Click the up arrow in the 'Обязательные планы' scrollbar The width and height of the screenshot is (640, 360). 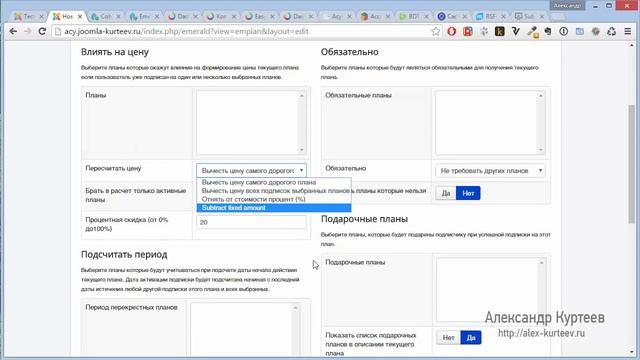click(541, 96)
